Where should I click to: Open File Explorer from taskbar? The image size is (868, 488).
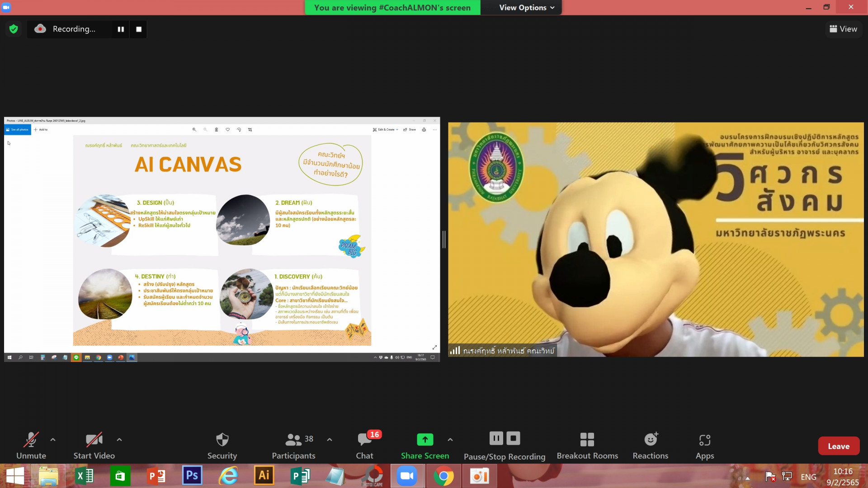coord(48,476)
